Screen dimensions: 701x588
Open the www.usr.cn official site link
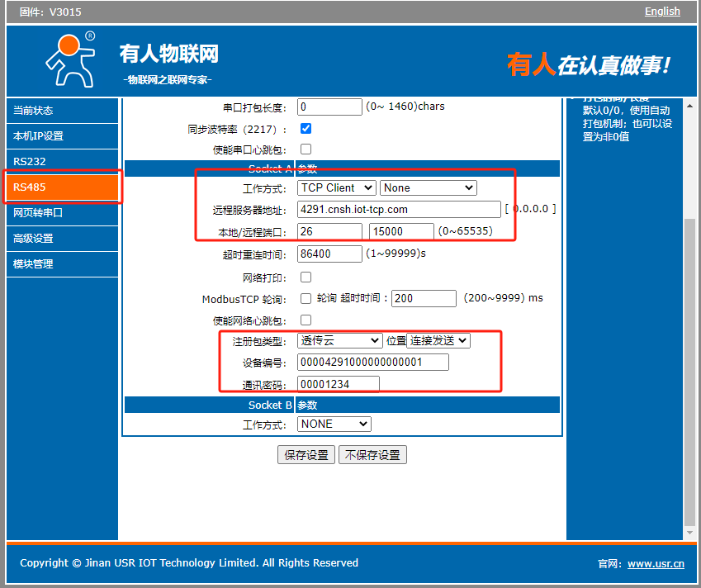pos(656,564)
